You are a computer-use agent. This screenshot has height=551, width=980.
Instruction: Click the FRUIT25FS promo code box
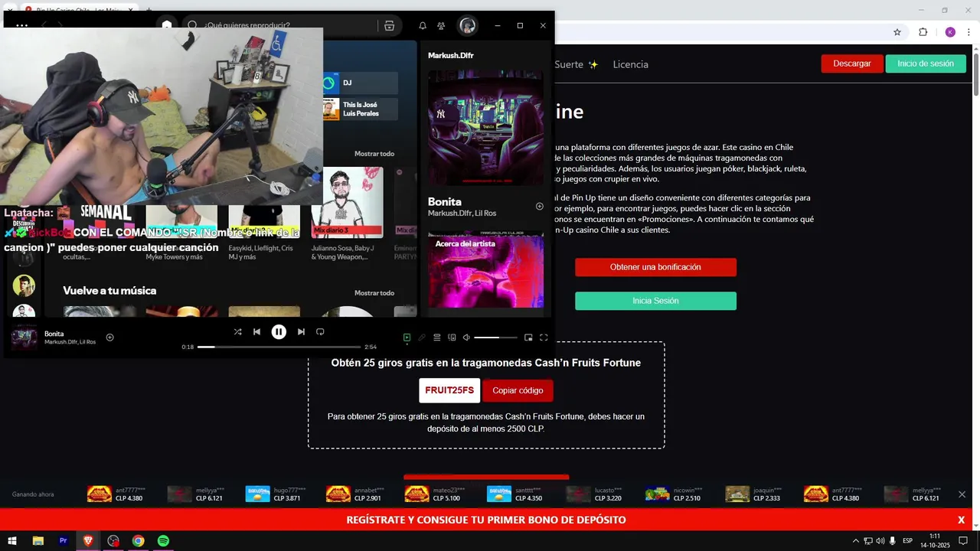click(x=449, y=390)
